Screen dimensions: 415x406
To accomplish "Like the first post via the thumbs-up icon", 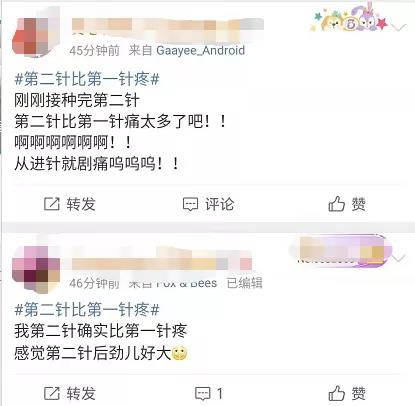I will pos(337,204).
